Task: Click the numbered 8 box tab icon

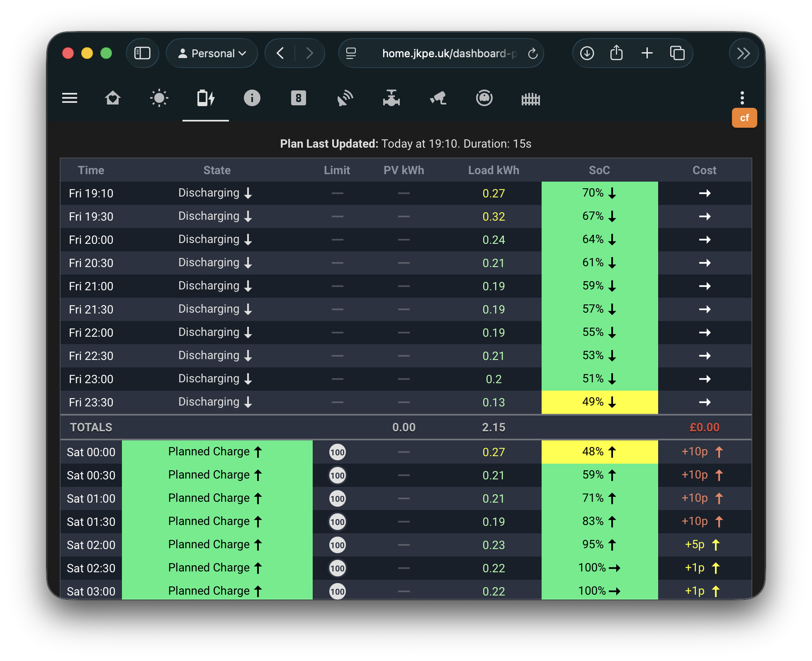Action: pyautogui.click(x=298, y=99)
